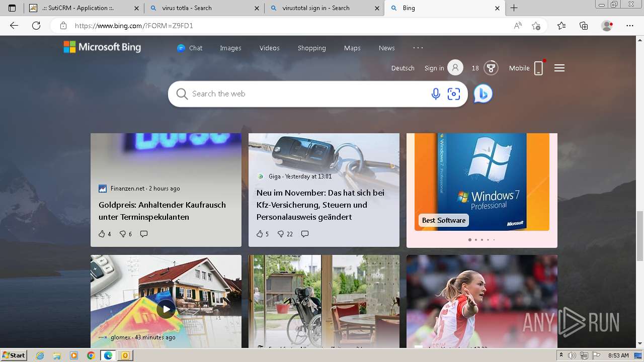644x362 pixels.
Task: View site information lock icon
Action: pos(63,26)
